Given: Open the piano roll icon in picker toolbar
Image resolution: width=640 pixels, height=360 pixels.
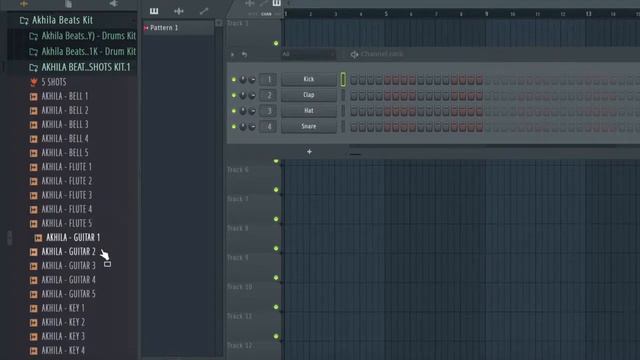Looking at the screenshot, I should [x=154, y=11].
